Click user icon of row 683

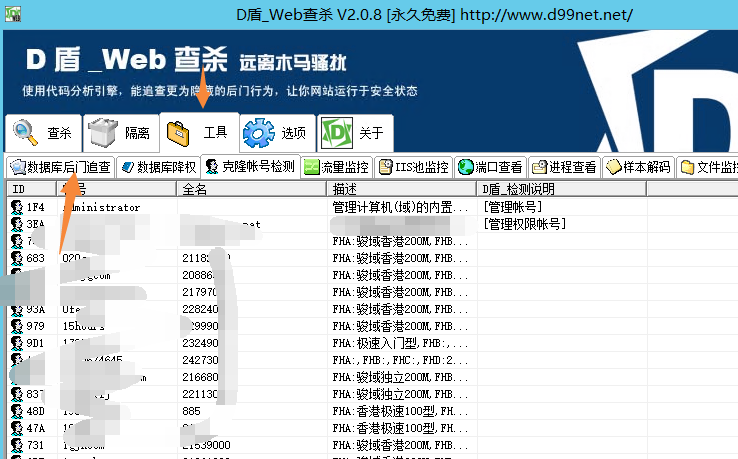click(16, 258)
